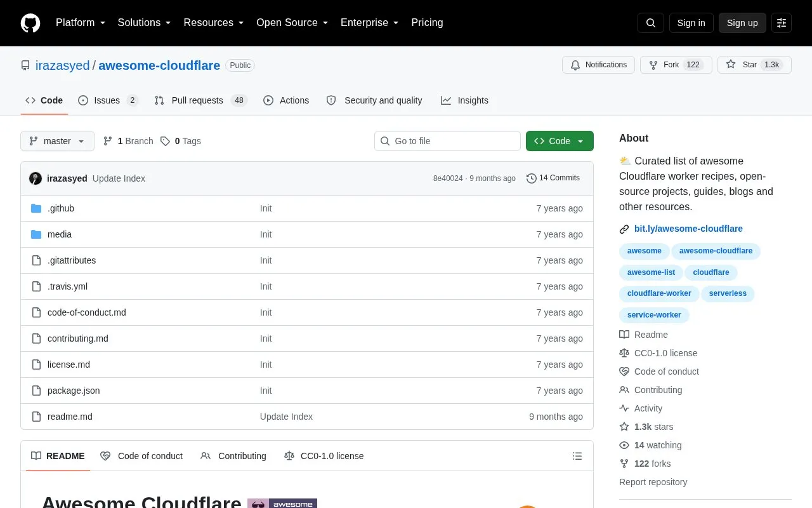Open the Notifications bell button
812x508 pixels.
[598, 65]
